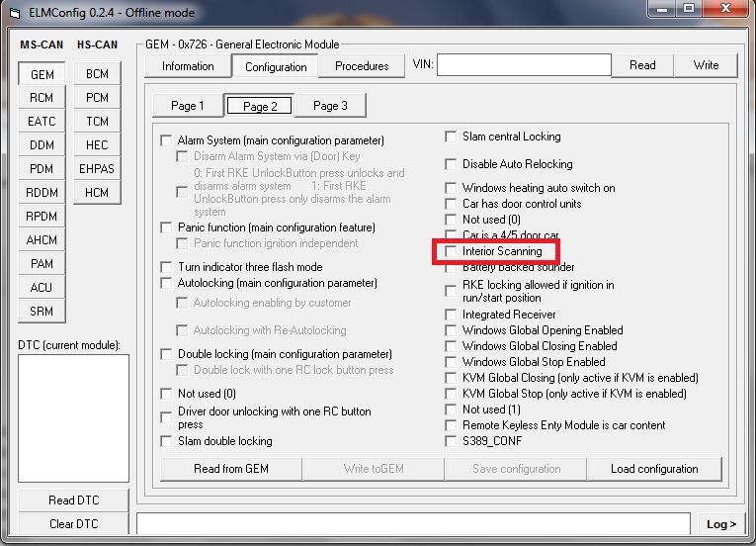Enable Double locking main configuration parameter
Image resolution: width=756 pixels, height=546 pixels.
click(x=166, y=354)
